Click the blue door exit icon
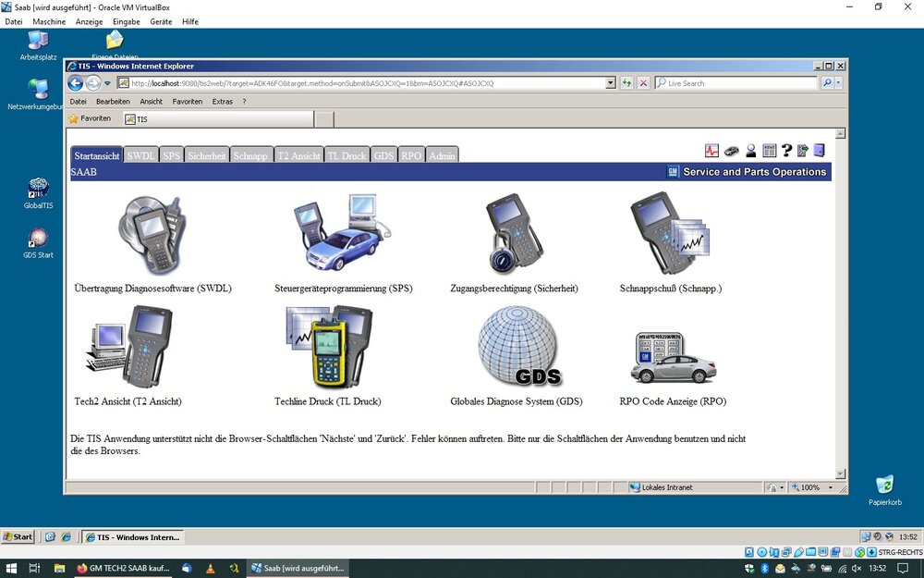 (819, 151)
